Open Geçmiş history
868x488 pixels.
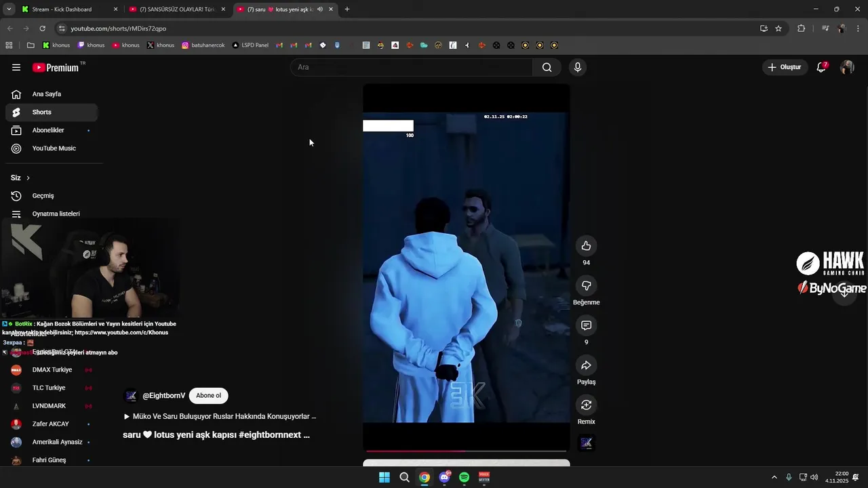click(52, 196)
